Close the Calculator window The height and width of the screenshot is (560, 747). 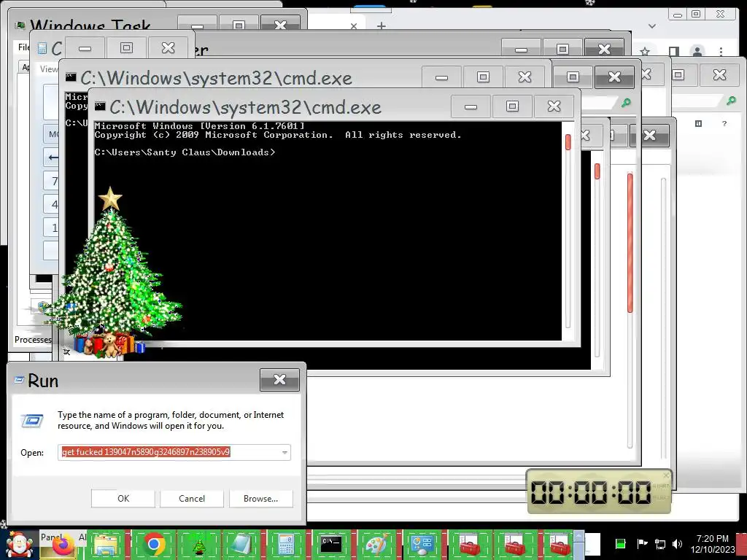point(168,47)
